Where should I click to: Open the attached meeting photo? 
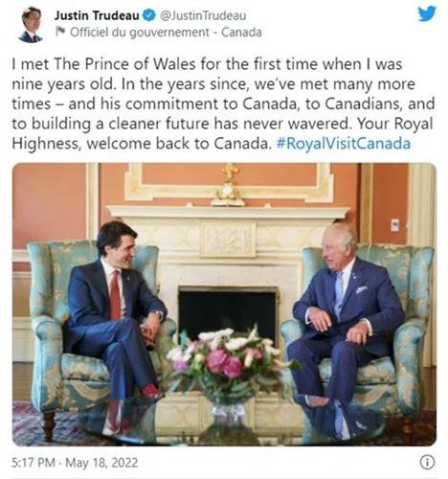[x=224, y=304]
